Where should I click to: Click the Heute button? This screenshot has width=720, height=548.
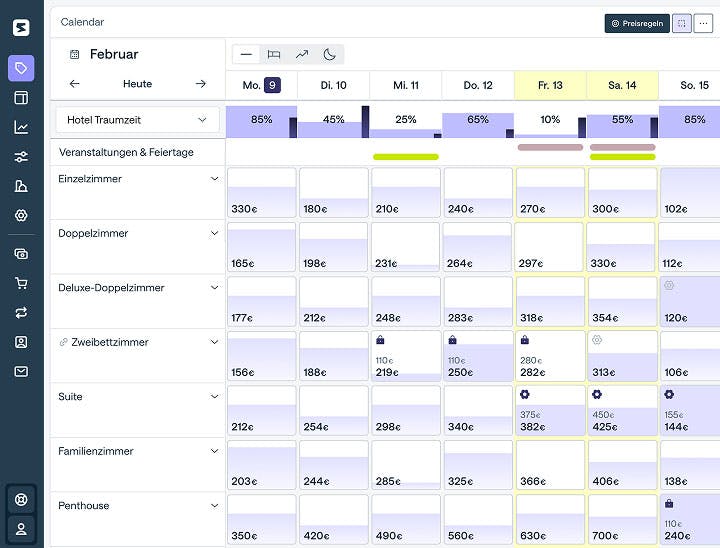pyautogui.click(x=137, y=84)
